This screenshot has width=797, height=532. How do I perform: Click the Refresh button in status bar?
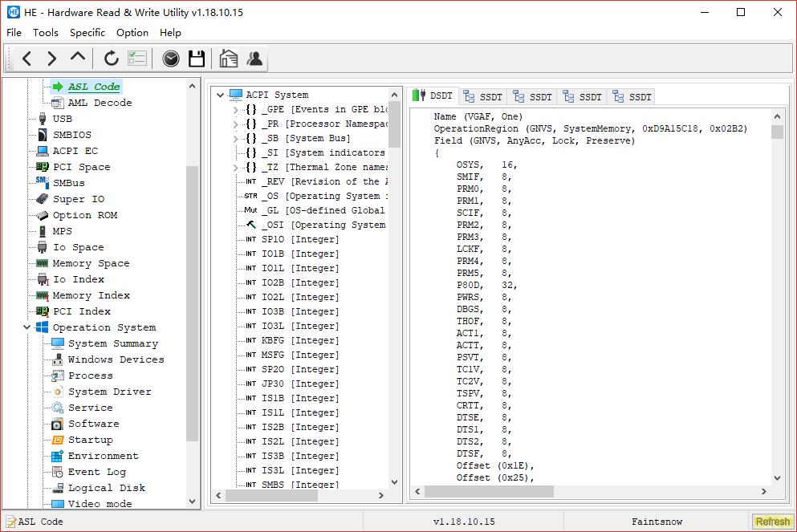(x=773, y=522)
